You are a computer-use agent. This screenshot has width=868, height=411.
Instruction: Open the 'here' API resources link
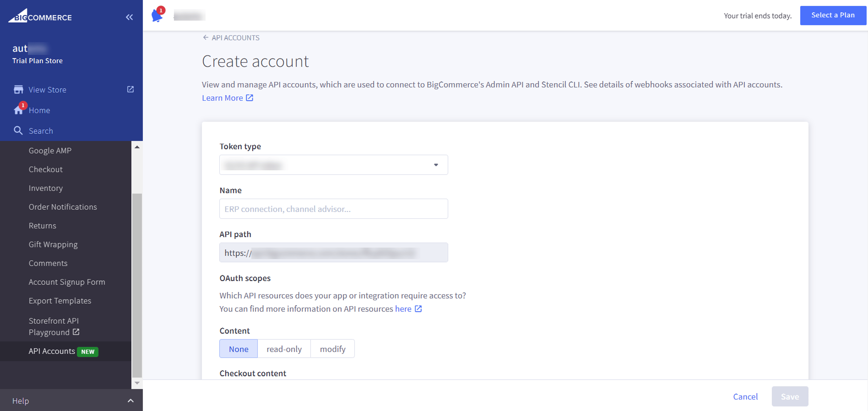(403, 309)
